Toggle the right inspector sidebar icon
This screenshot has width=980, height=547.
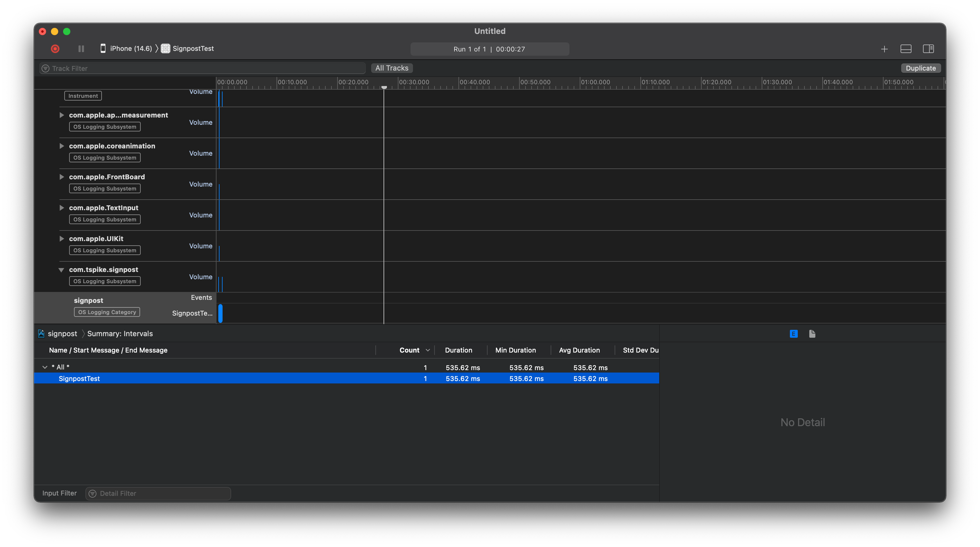click(x=928, y=49)
